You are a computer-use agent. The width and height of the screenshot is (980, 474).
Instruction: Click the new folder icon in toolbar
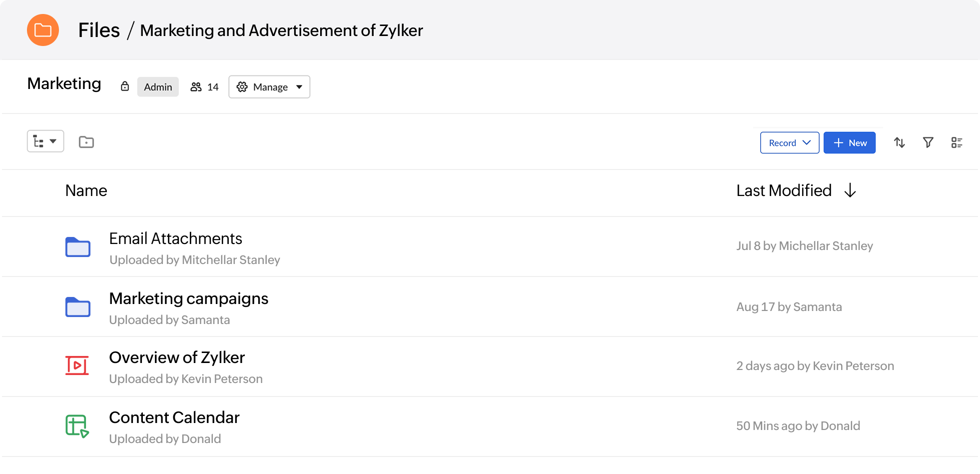(x=86, y=142)
